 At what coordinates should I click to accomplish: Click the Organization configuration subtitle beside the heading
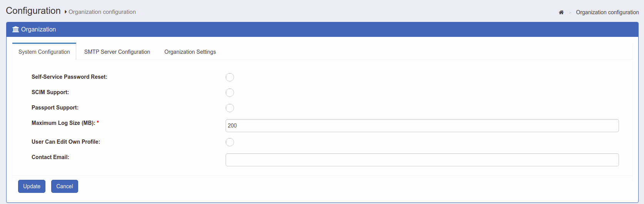(102, 12)
